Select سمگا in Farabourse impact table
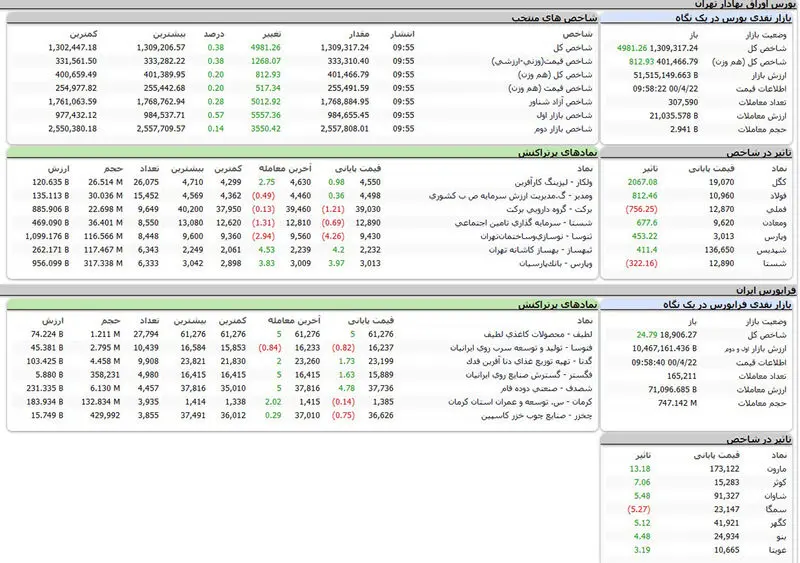This screenshot has width=800, height=563. coord(776,509)
